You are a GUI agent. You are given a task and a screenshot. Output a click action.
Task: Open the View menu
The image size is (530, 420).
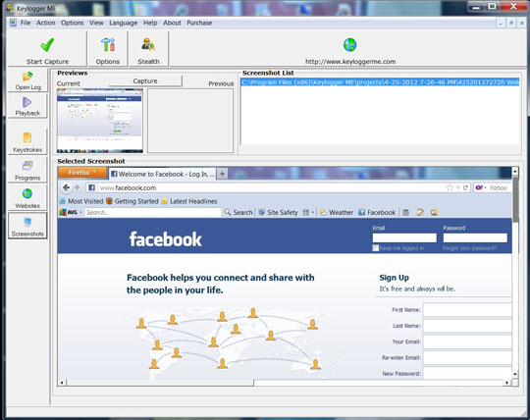[x=96, y=23]
